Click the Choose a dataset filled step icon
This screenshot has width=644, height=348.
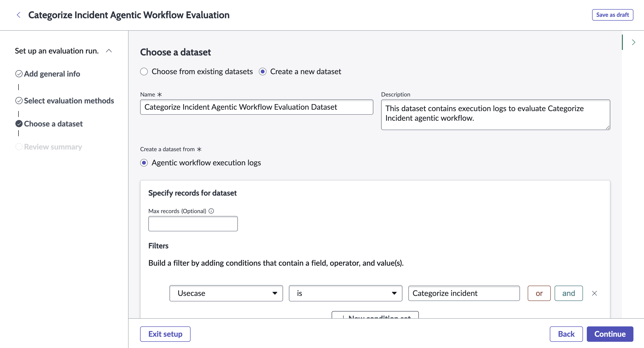point(19,124)
